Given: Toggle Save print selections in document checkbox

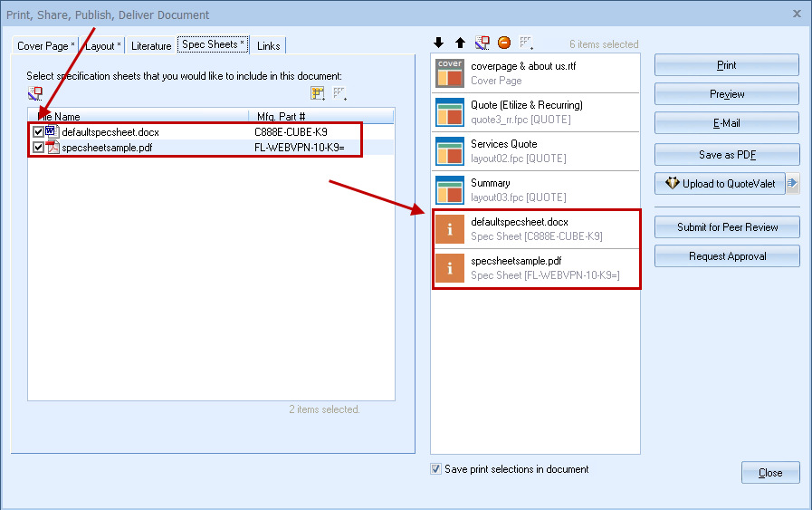Looking at the screenshot, I should coord(436,469).
